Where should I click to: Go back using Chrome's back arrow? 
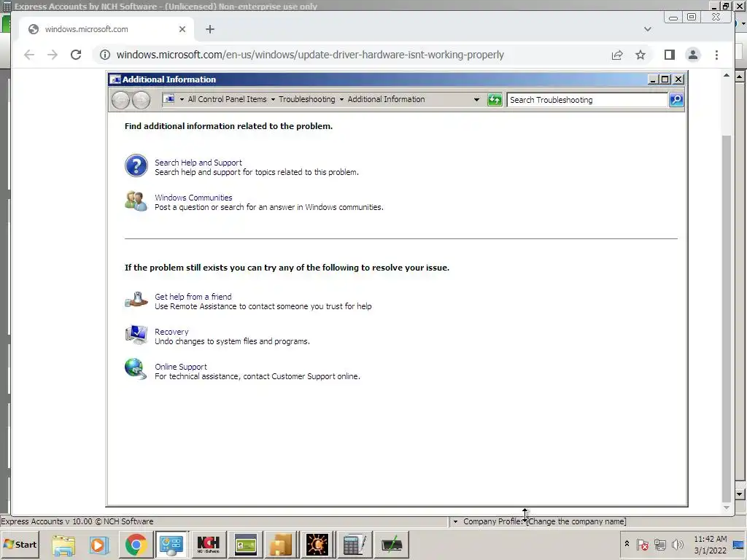[29, 55]
